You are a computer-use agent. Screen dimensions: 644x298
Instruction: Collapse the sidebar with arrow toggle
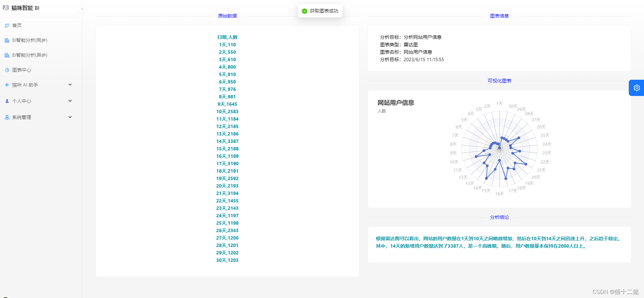pyautogui.click(x=82, y=9)
